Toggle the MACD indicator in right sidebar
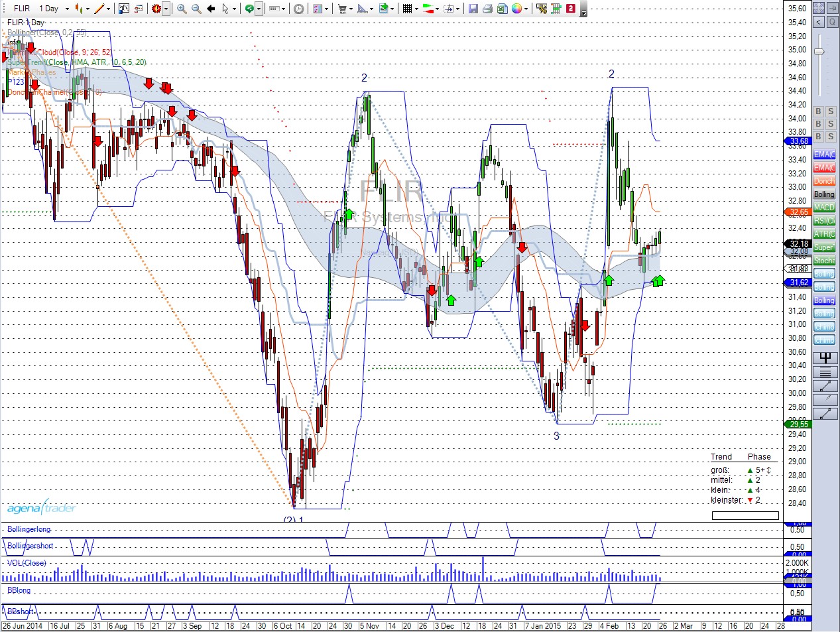Screen dimensions: 840x632 [824, 208]
